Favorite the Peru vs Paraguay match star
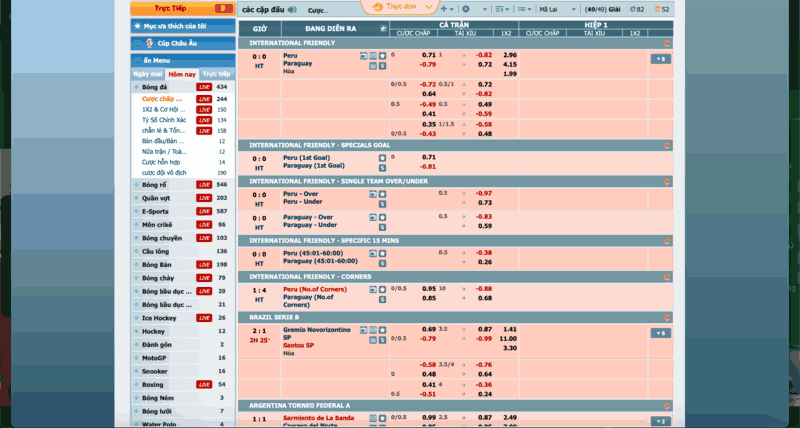Image resolution: width=800 pixels, height=428 pixels. coord(383,55)
